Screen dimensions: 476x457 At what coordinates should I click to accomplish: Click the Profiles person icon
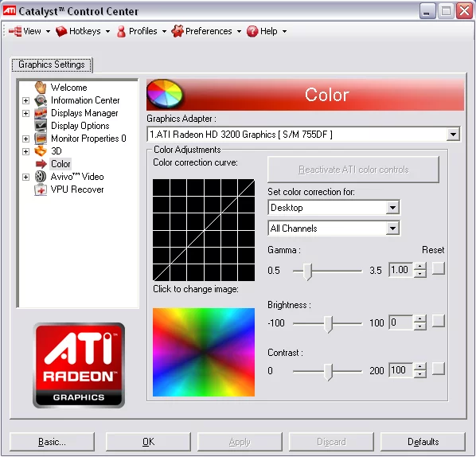tap(121, 31)
